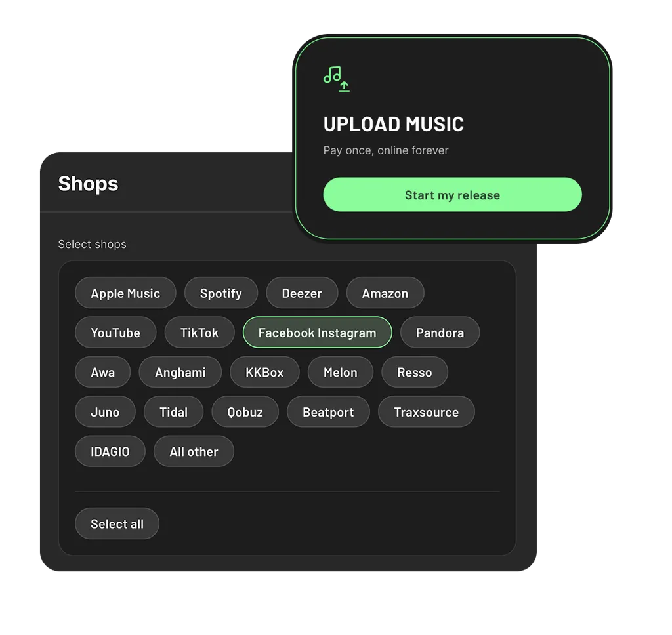Toggle the Apple Music shop chip
Viewport: 672px width, 635px height.
tap(125, 293)
